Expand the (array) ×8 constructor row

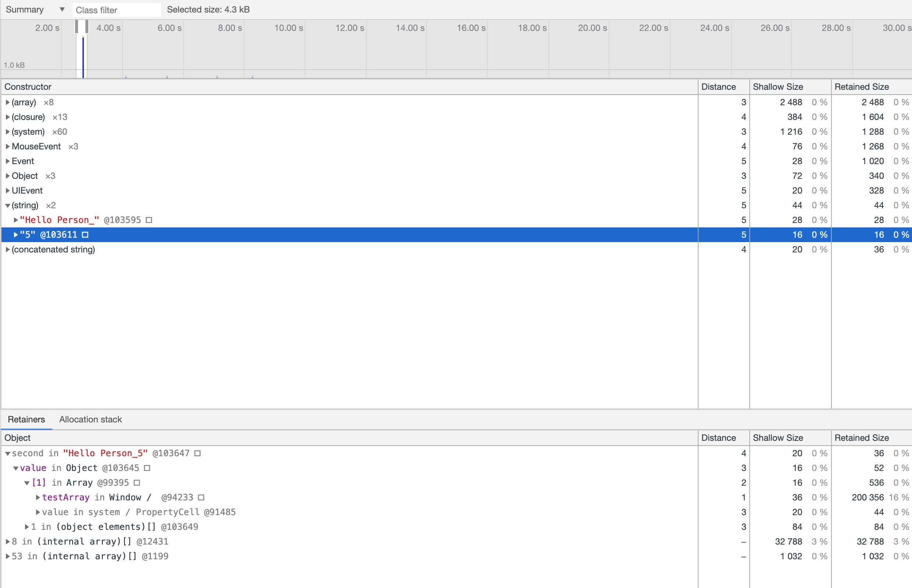pos(7,102)
